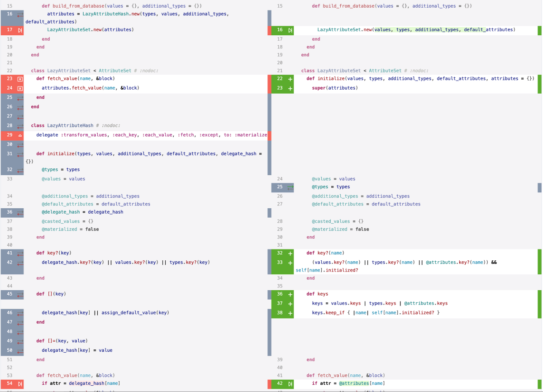This screenshot has width=543, height=392.
Task: Click the modified-line icon on left line 17
Action: click(x=19, y=30)
